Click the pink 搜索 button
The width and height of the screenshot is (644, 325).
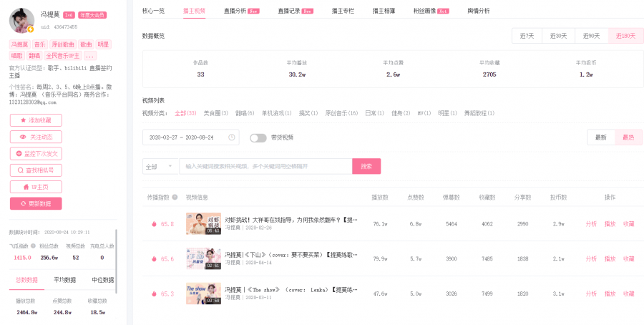pyautogui.click(x=366, y=166)
